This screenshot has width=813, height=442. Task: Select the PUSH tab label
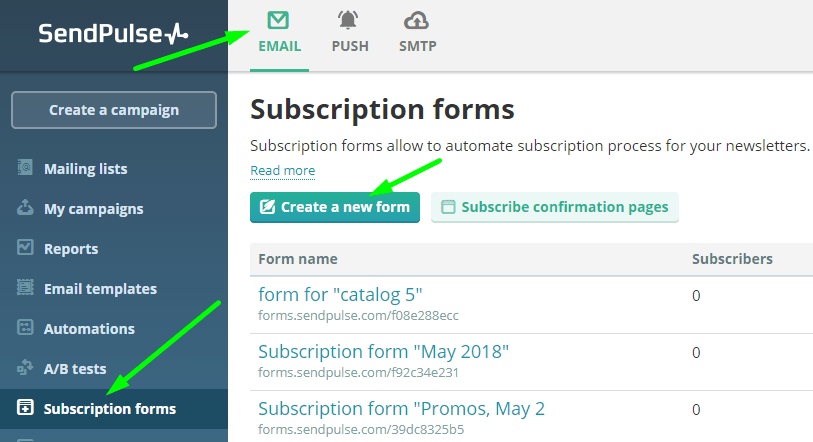click(x=350, y=46)
